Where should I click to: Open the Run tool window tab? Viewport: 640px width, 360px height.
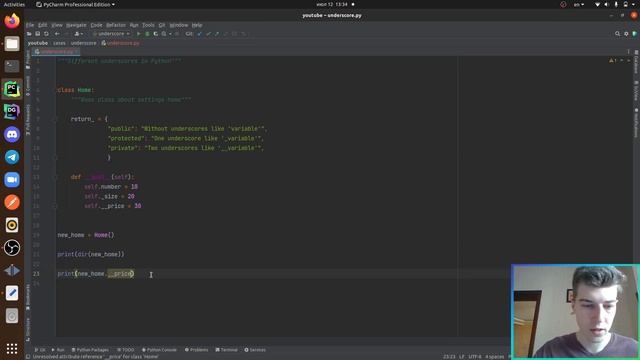click(58, 350)
